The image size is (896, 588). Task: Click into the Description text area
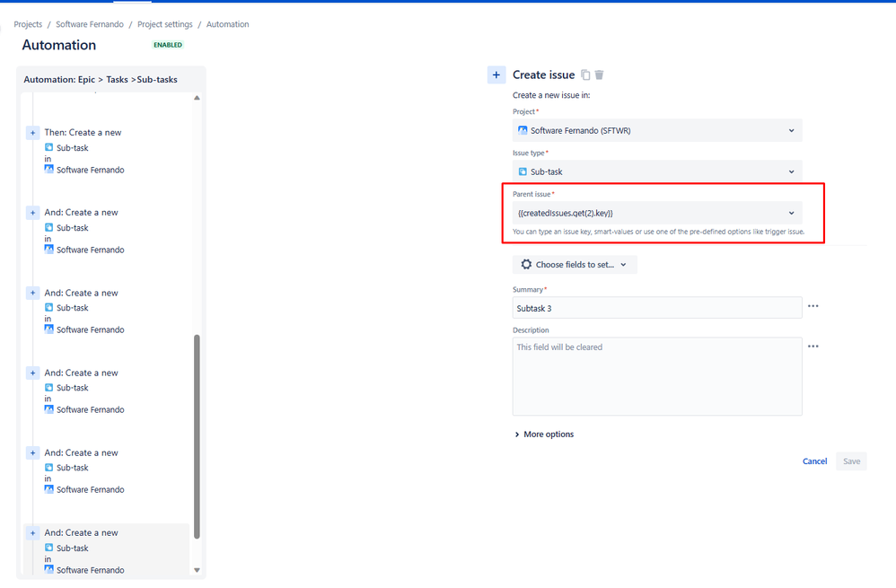click(657, 376)
